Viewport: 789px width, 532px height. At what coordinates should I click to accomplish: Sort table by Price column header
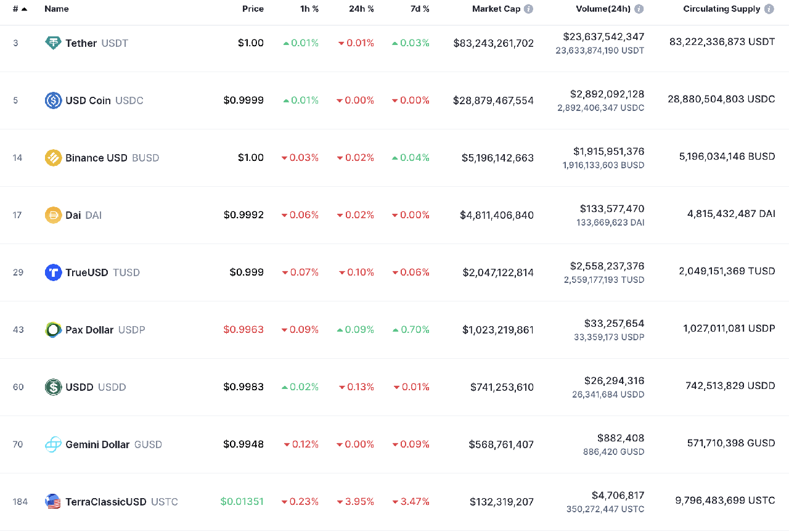coord(253,9)
